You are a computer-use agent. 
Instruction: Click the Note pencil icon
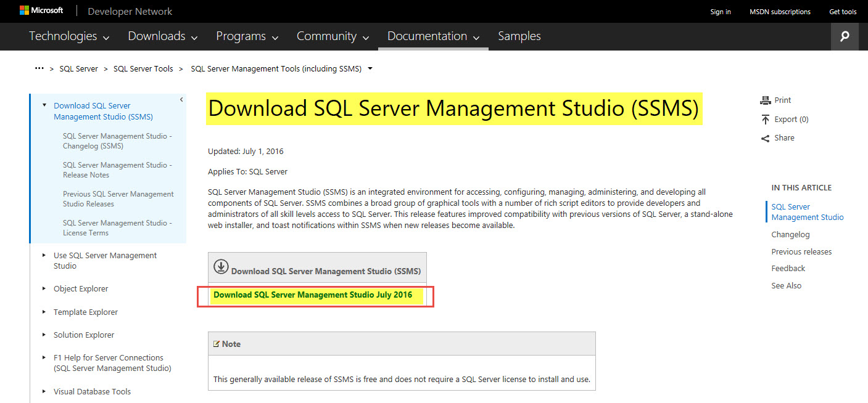(x=217, y=344)
